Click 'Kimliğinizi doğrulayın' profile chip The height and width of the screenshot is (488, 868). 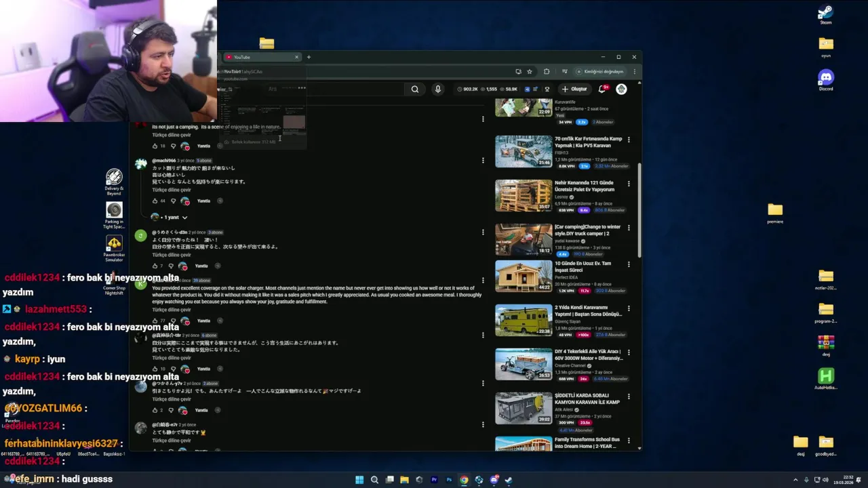(599, 71)
